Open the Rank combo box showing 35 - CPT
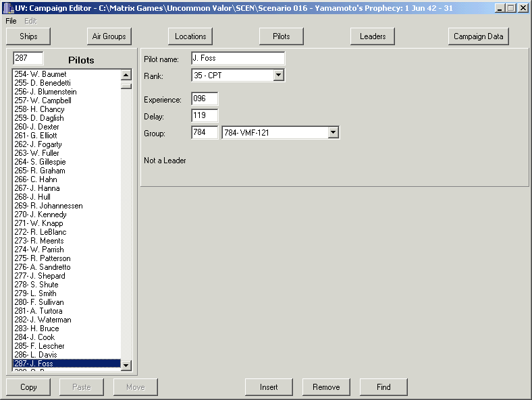The image size is (532, 400). (x=238, y=76)
